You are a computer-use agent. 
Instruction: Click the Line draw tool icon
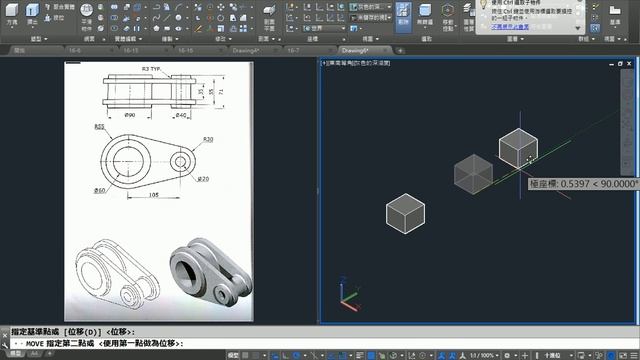click(x=167, y=18)
